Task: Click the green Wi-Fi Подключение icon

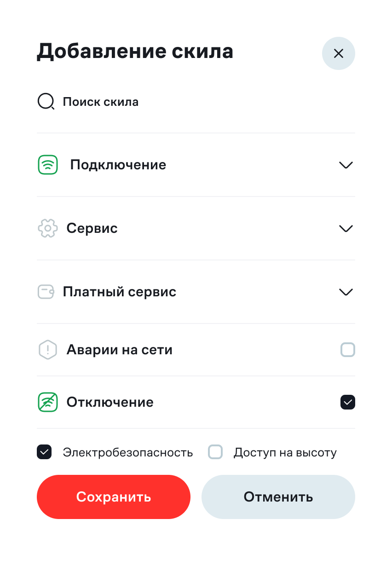Action: pyautogui.click(x=47, y=165)
